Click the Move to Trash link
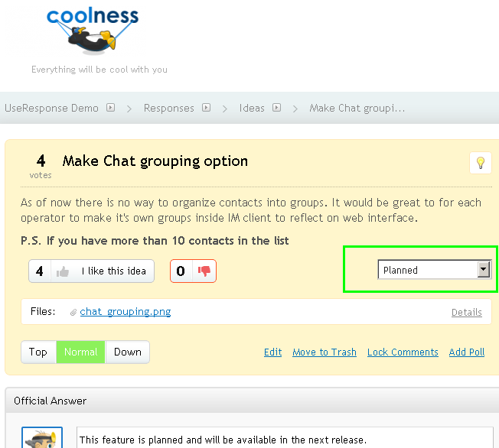The image size is (499, 448). click(x=325, y=352)
